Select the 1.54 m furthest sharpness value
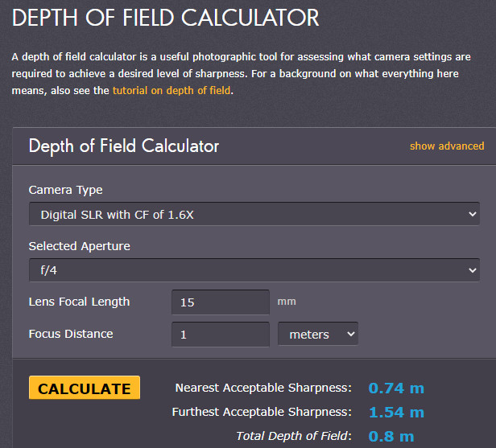This screenshot has width=496, height=448. pos(396,413)
